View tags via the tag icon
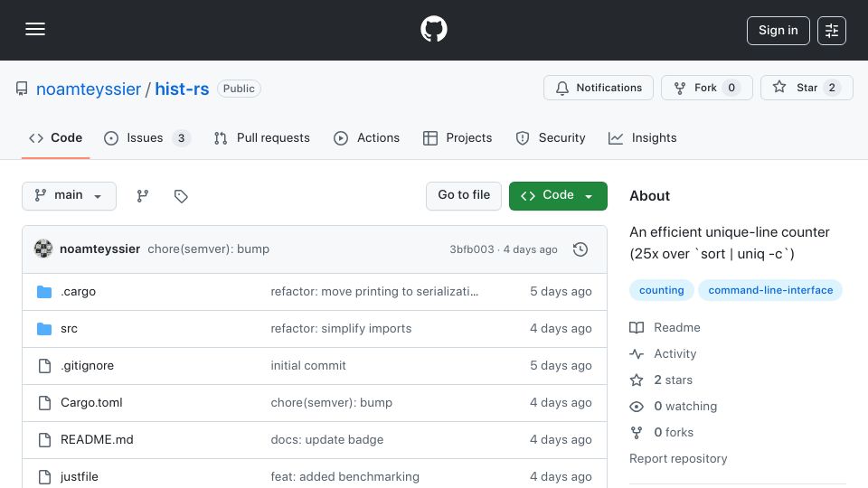The width and height of the screenshot is (868, 488). pyautogui.click(x=181, y=196)
